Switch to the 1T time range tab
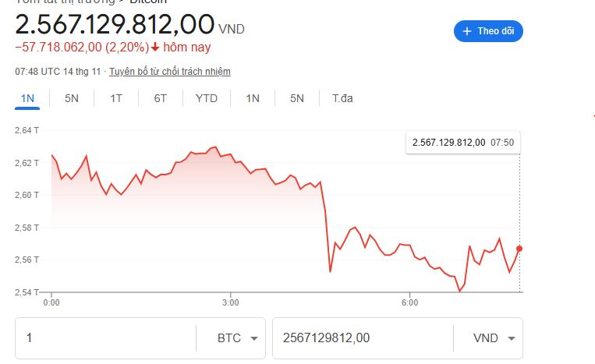The image size is (595, 364). tap(116, 98)
